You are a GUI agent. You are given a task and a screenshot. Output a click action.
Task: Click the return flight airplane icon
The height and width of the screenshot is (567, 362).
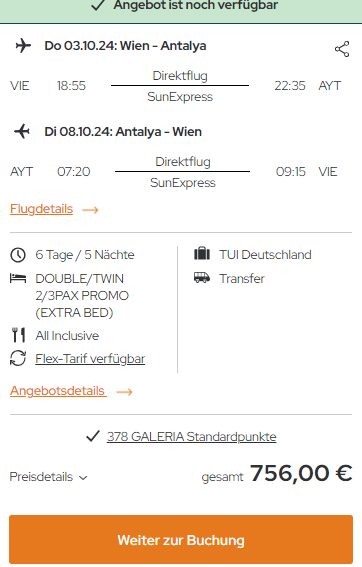[x=22, y=131]
